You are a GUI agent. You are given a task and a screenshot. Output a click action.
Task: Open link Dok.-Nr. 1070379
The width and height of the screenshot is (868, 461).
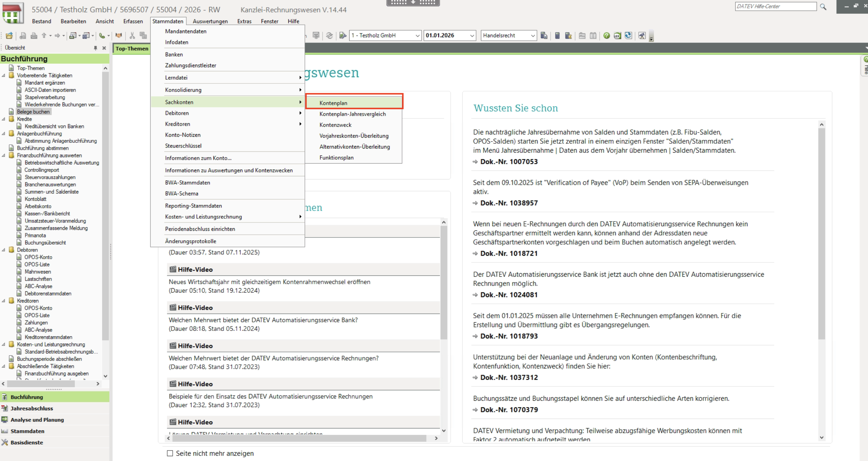point(509,409)
